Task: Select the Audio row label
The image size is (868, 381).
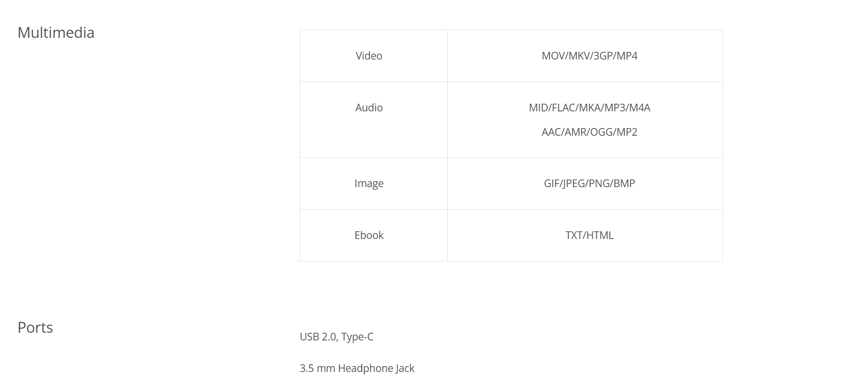Action: tap(369, 108)
